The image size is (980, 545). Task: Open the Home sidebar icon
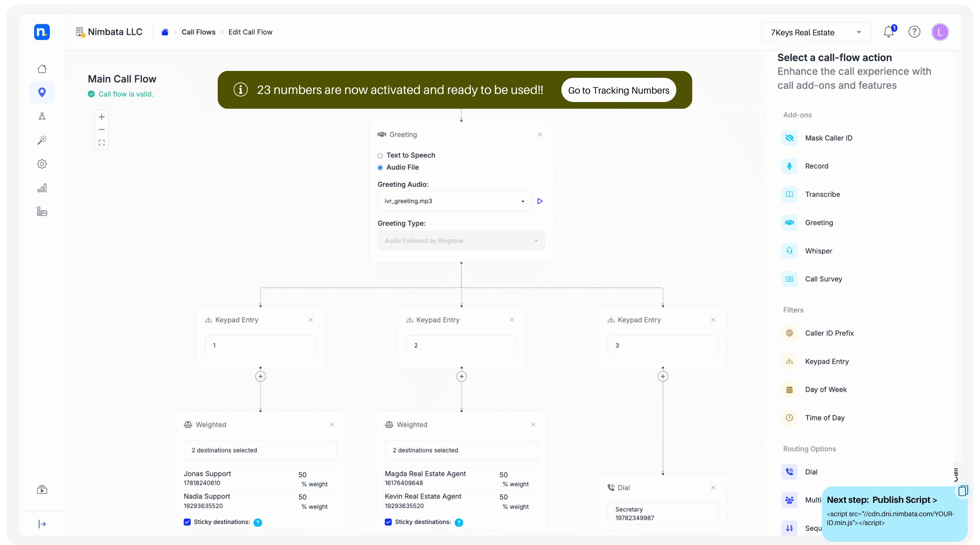coord(42,69)
